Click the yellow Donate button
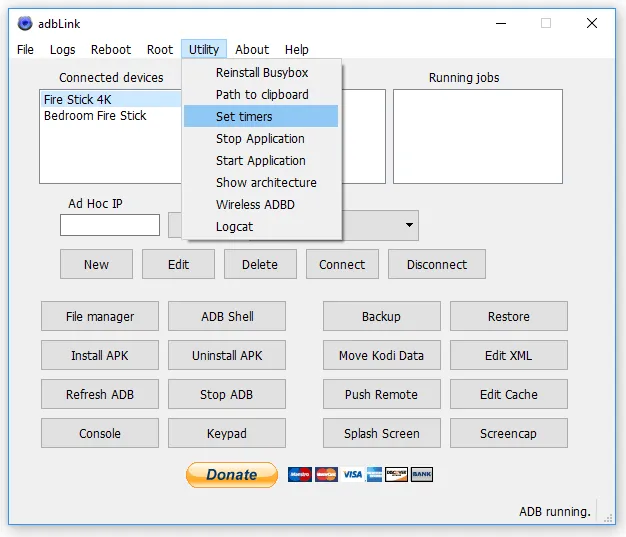Viewport: 626px width, 537px height. click(x=231, y=474)
